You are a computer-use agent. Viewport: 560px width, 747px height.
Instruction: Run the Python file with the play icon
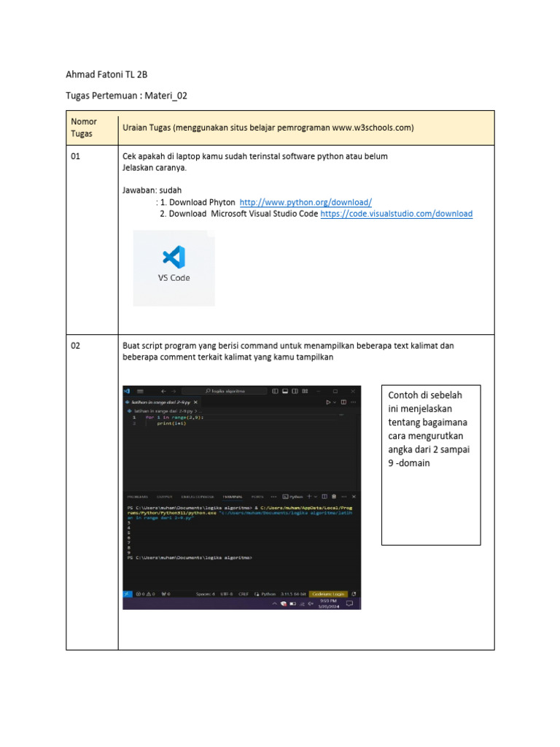(328, 403)
